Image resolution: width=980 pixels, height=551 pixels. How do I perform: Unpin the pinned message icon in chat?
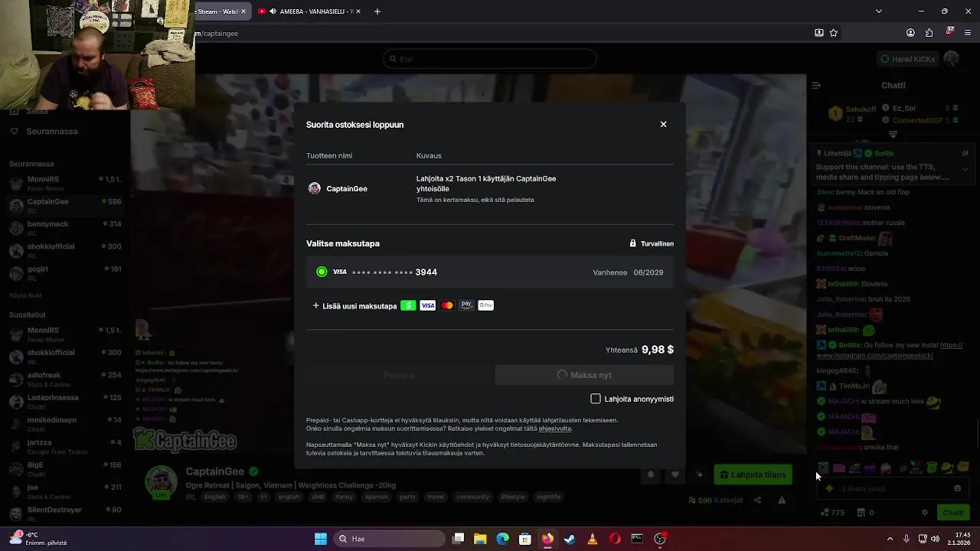965,153
